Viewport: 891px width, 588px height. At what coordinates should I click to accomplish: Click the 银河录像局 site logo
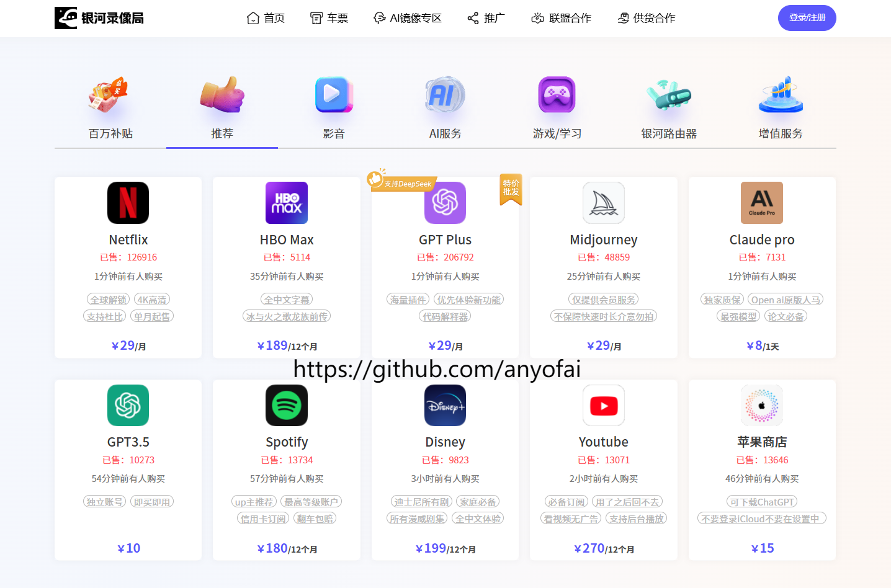pyautogui.click(x=99, y=18)
